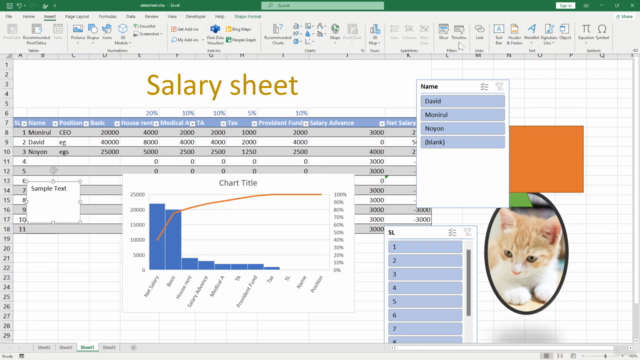This screenshot has width=640, height=360.
Task: Open the Equation menu
Action: (586, 33)
